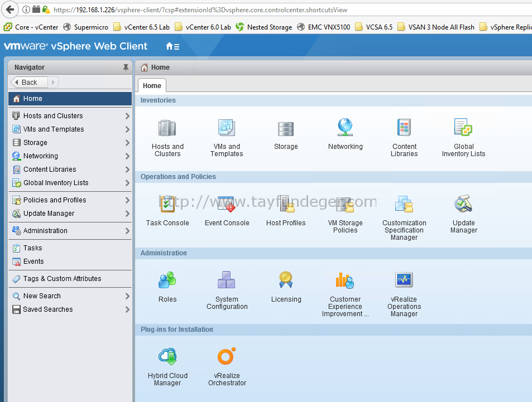Open the Licensing ribbon icon
Viewport: 532px width, 402px height.
[x=286, y=280]
